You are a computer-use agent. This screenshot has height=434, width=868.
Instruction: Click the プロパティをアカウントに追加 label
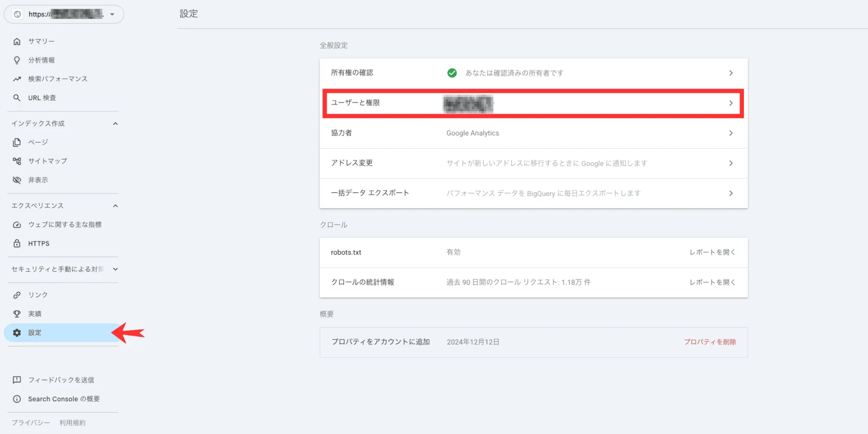point(381,342)
